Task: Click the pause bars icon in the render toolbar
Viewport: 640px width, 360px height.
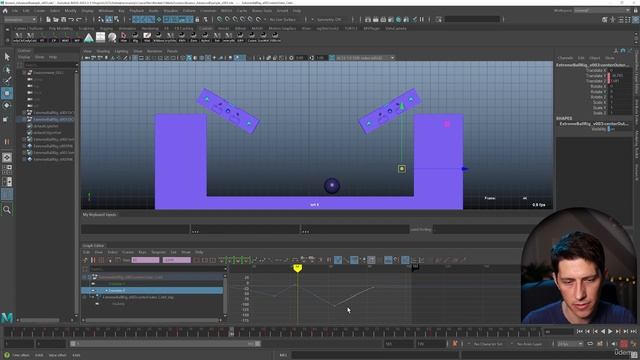Action: point(422,19)
